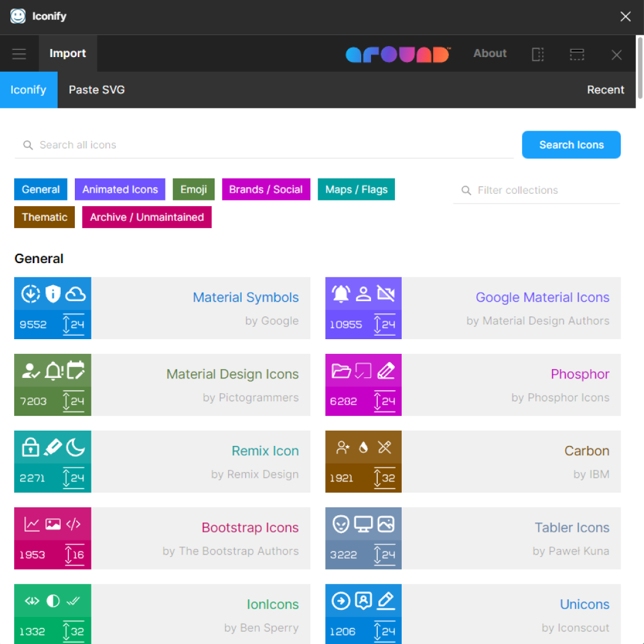Toggle the compact width layout icon
The width and height of the screenshot is (644, 644).
click(x=538, y=54)
